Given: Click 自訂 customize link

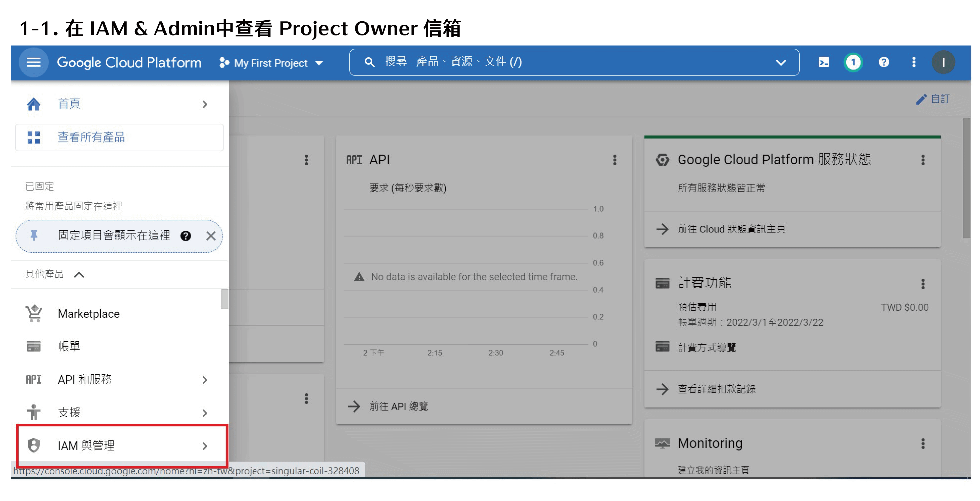Looking at the screenshot, I should click(940, 99).
